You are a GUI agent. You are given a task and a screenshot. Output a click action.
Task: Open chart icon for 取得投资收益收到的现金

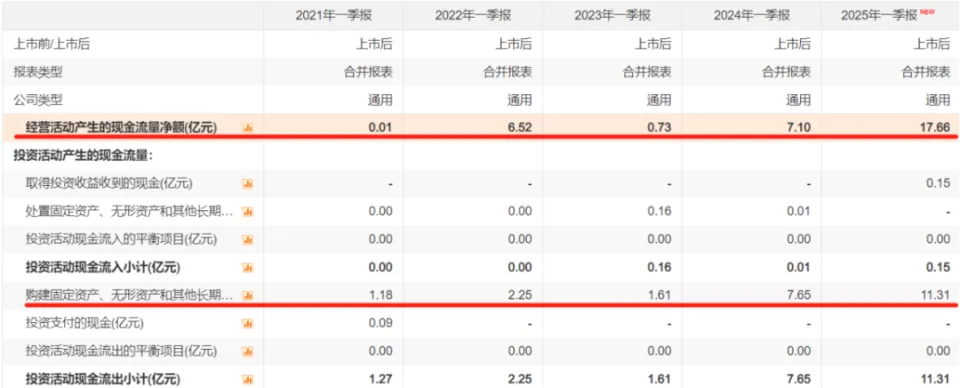[248, 184]
